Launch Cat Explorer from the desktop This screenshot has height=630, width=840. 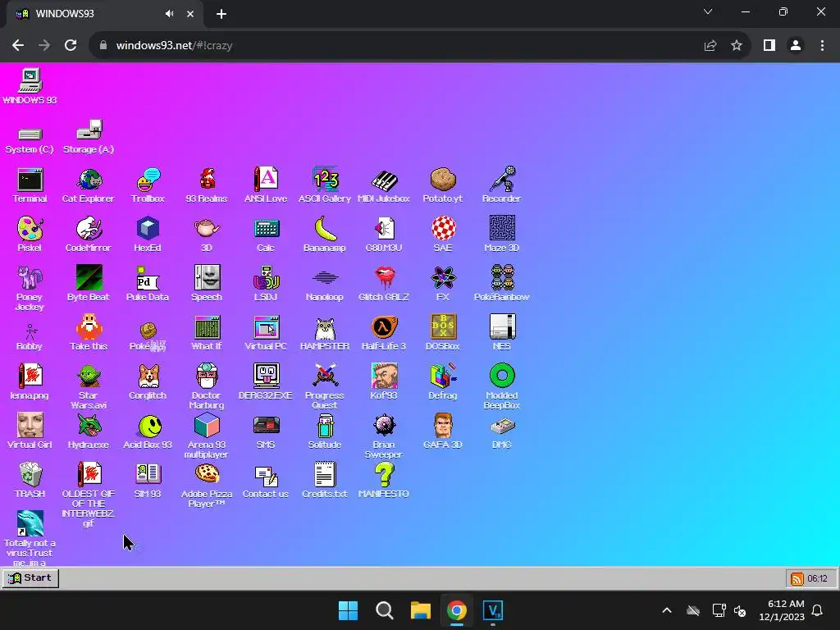[89, 185]
